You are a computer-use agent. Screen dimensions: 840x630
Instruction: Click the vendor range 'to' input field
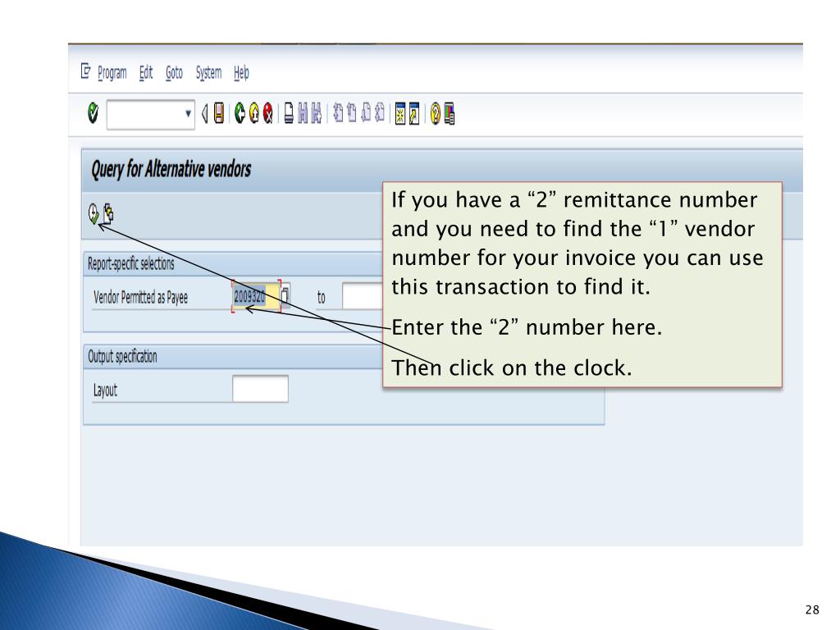click(363, 296)
